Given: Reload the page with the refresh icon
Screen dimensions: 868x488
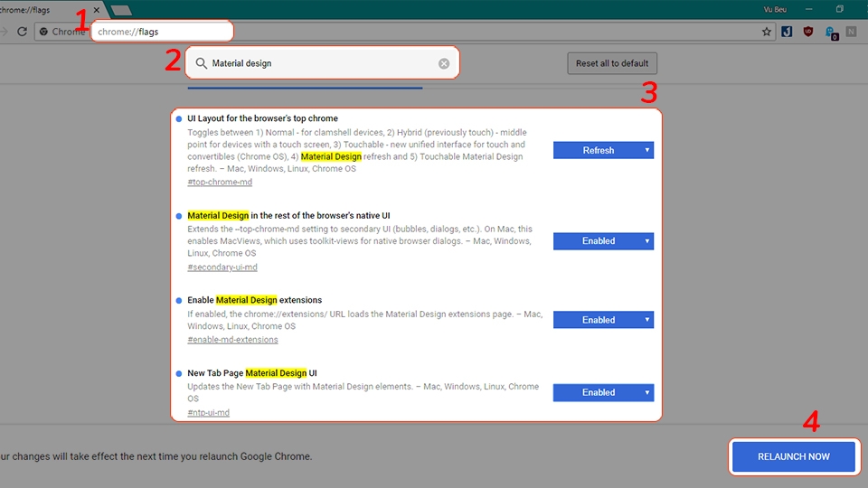Looking at the screenshot, I should pyautogui.click(x=22, y=32).
